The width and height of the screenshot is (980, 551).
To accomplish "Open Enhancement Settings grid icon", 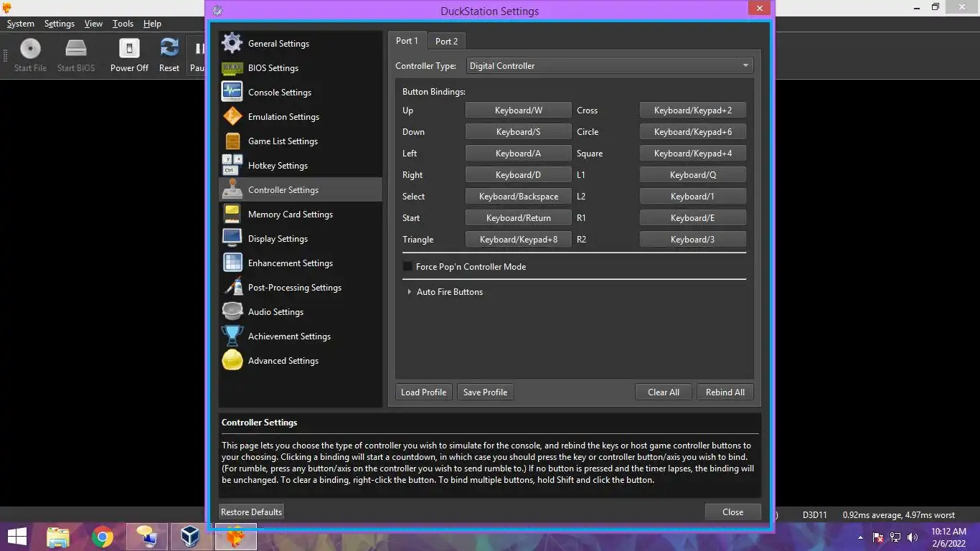I will click(232, 263).
